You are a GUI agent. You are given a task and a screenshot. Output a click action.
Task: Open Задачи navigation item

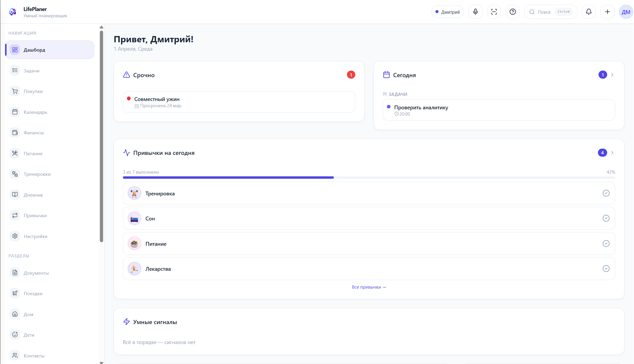coord(31,71)
